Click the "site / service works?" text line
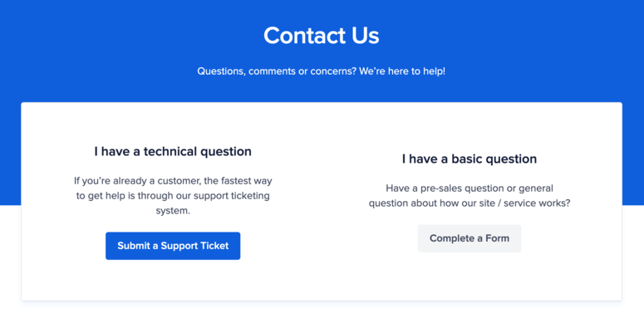The height and width of the screenshot is (318, 644). pos(469,203)
